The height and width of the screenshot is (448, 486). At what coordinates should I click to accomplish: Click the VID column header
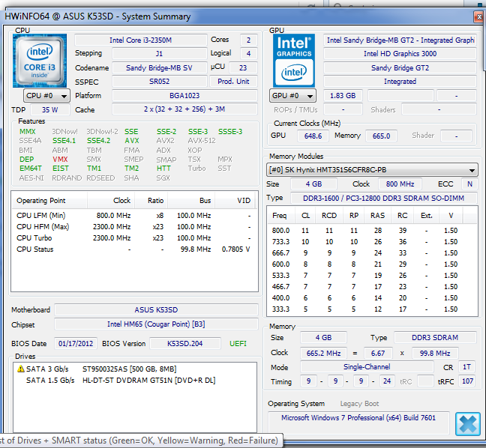pyautogui.click(x=235, y=201)
